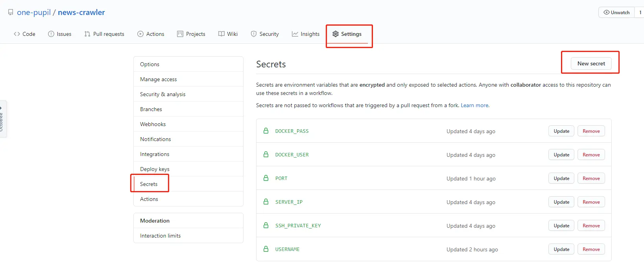
Task: Remove the SSH_PRIVATE_KEY secret
Action: click(x=591, y=226)
